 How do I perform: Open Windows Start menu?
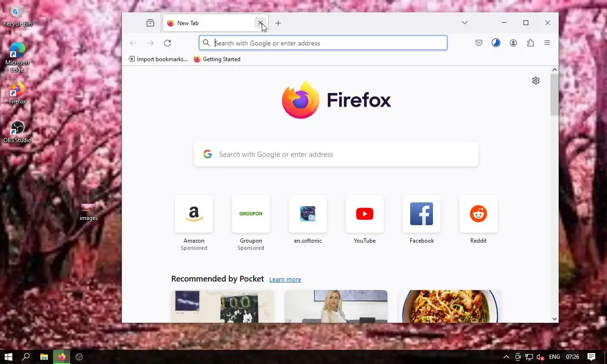8,357
